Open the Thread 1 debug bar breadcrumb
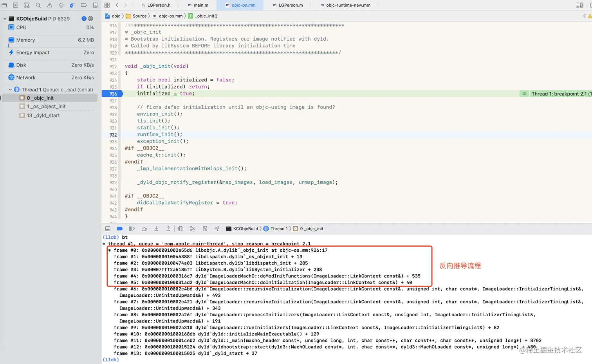 click(276, 229)
